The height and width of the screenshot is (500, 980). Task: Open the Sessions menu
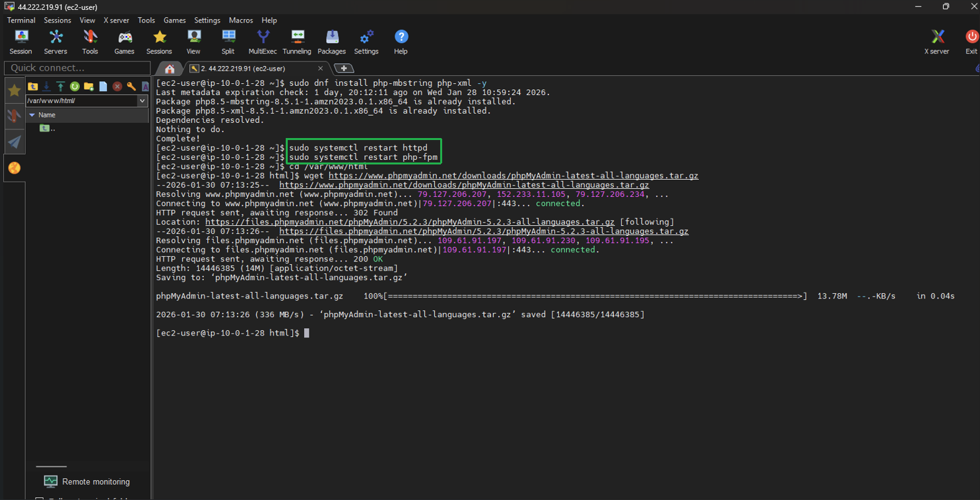point(57,20)
